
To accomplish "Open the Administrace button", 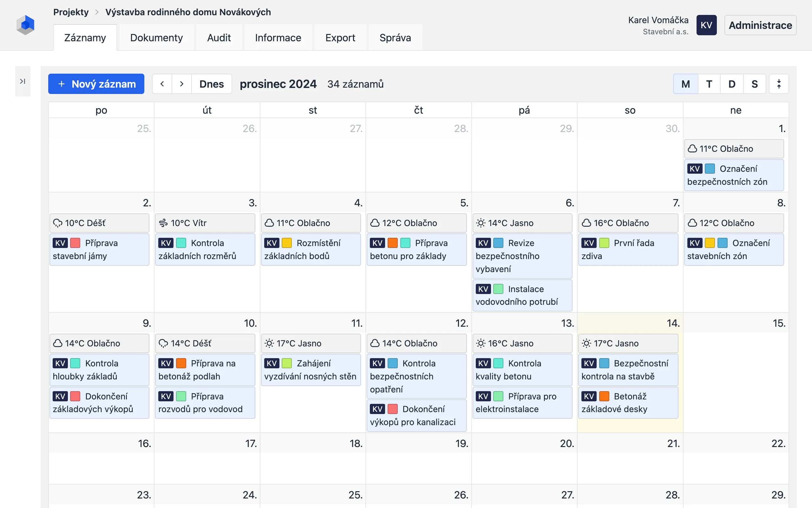I will click(760, 25).
